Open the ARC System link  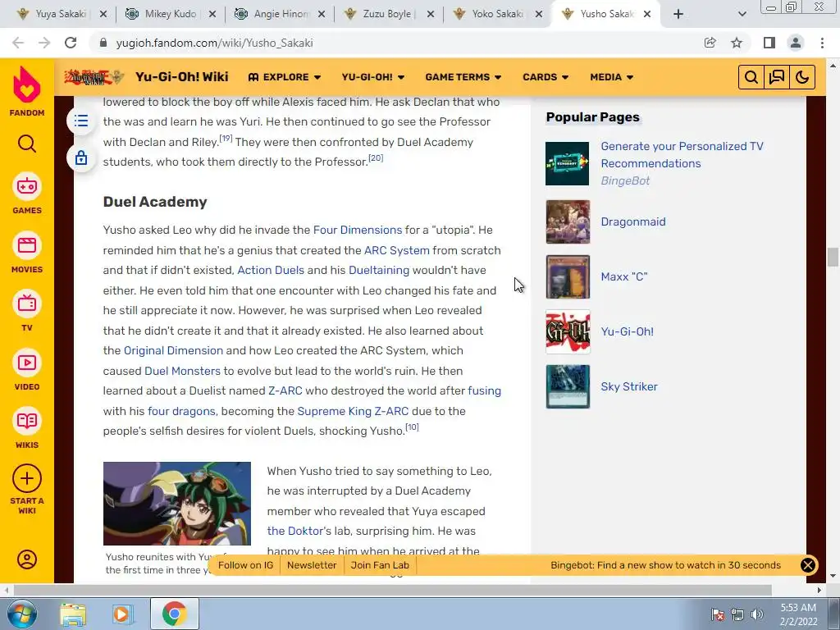397,250
